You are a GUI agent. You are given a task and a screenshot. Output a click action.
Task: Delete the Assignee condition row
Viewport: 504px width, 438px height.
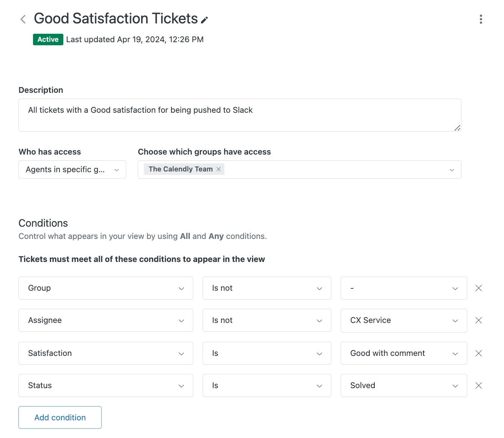pos(478,320)
